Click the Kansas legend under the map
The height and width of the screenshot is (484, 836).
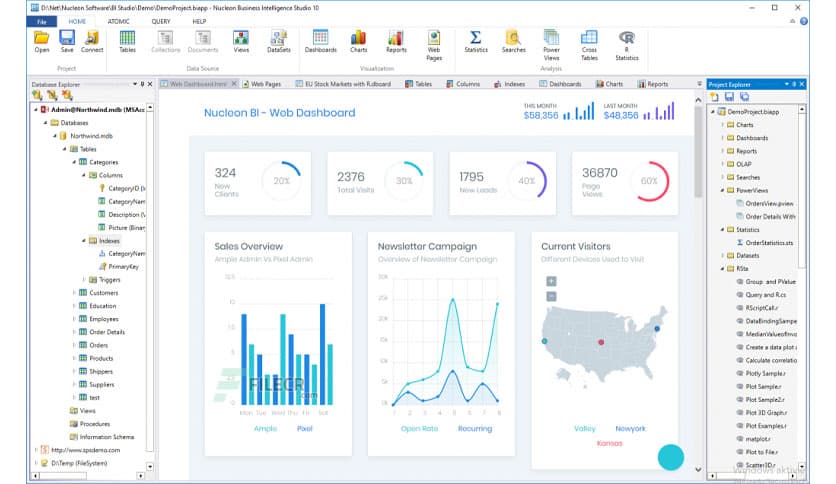[609, 443]
